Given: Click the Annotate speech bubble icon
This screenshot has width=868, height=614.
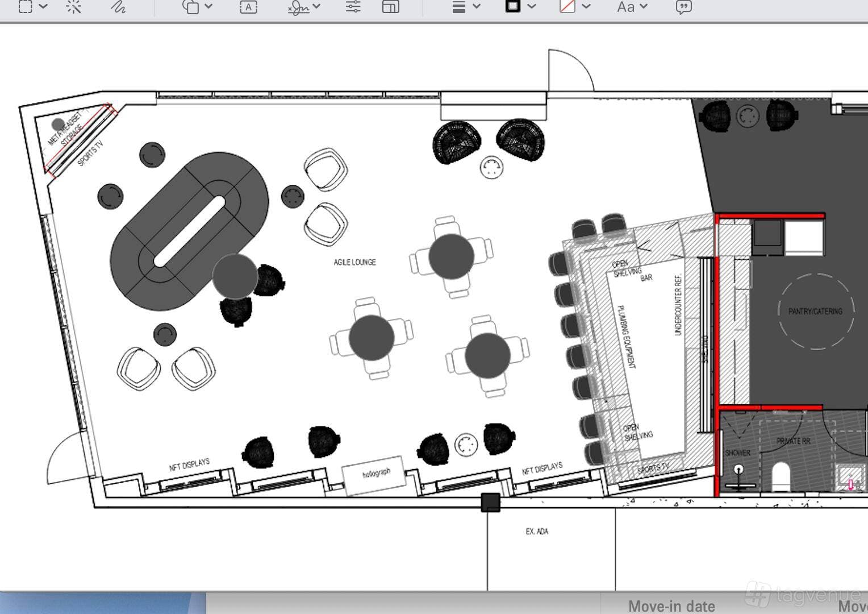Looking at the screenshot, I should click(684, 7).
